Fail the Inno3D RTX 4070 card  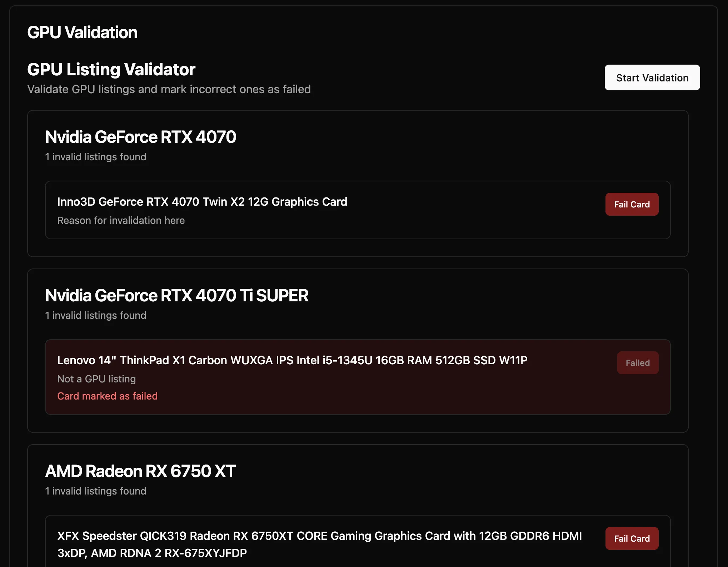coord(632,204)
